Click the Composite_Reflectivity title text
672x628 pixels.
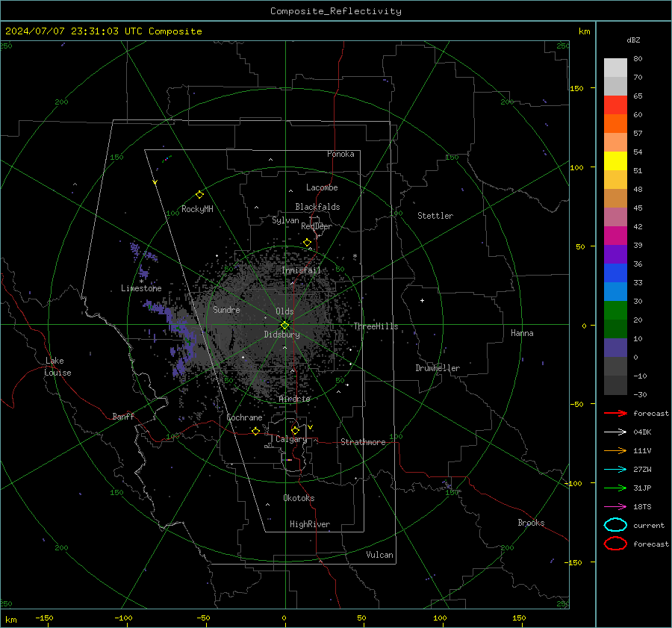[336, 11]
